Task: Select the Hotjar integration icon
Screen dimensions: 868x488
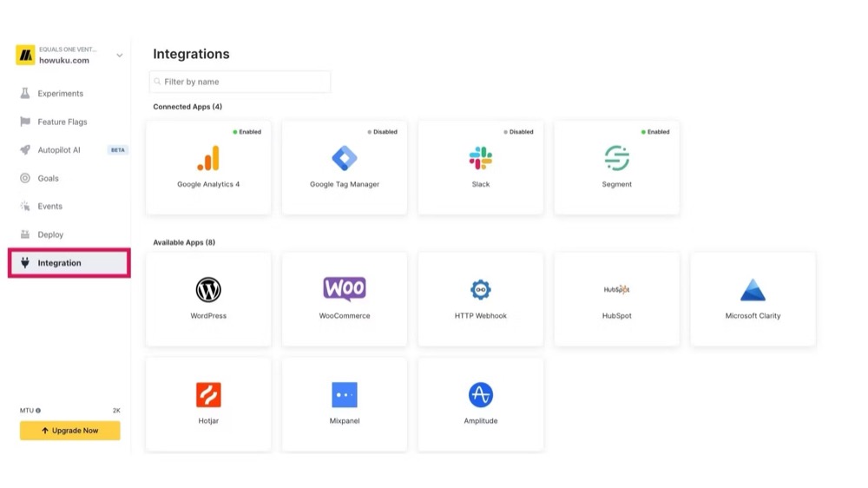Action: click(208, 394)
